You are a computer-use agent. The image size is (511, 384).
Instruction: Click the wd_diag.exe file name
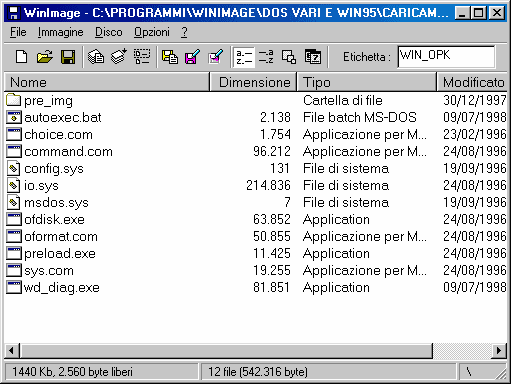[62, 288]
